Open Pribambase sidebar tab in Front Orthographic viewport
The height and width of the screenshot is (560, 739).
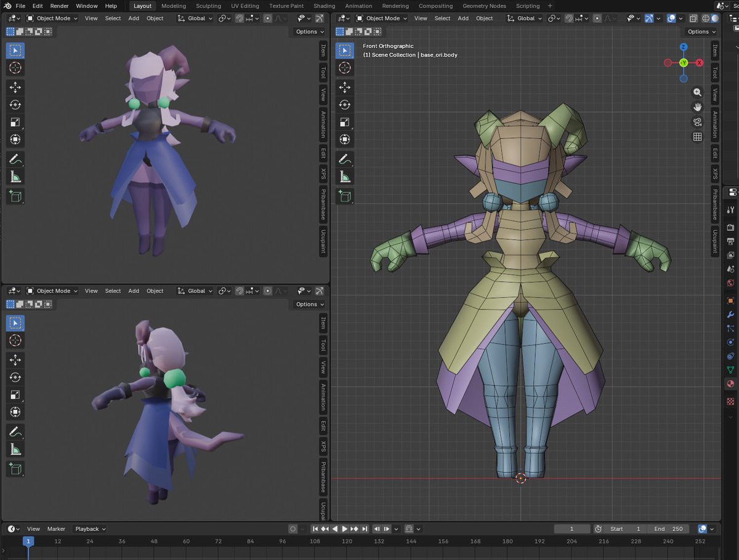(x=715, y=204)
